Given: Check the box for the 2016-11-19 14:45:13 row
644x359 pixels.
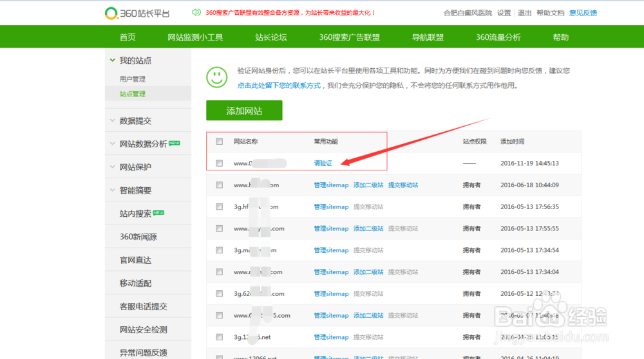Looking at the screenshot, I should pyautogui.click(x=220, y=163).
